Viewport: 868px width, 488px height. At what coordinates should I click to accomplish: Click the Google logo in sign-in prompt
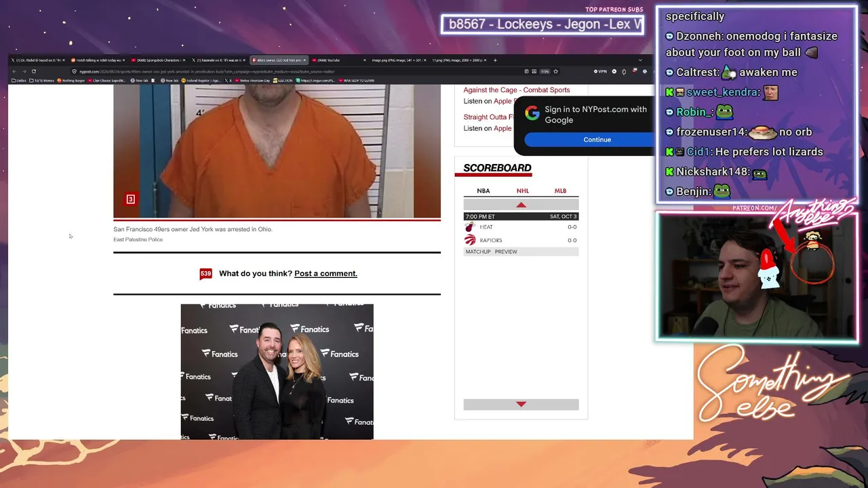pos(532,113)
